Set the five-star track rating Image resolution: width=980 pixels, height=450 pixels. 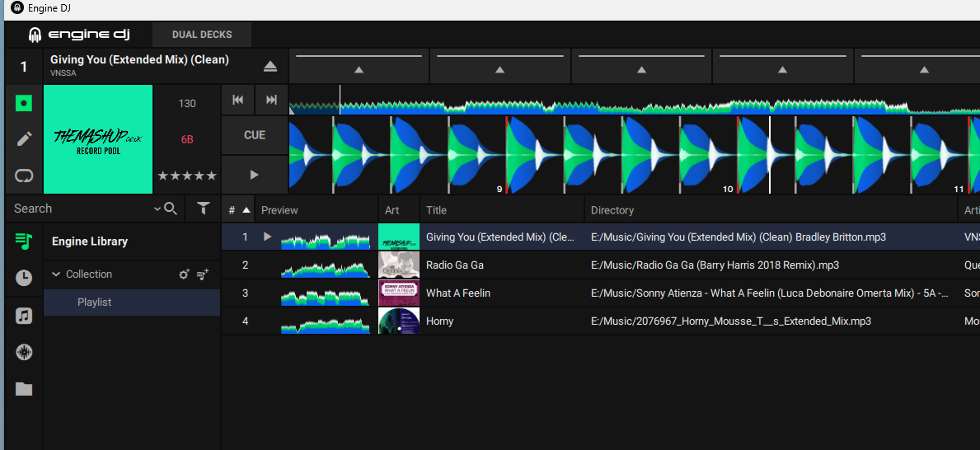(187, 176)
